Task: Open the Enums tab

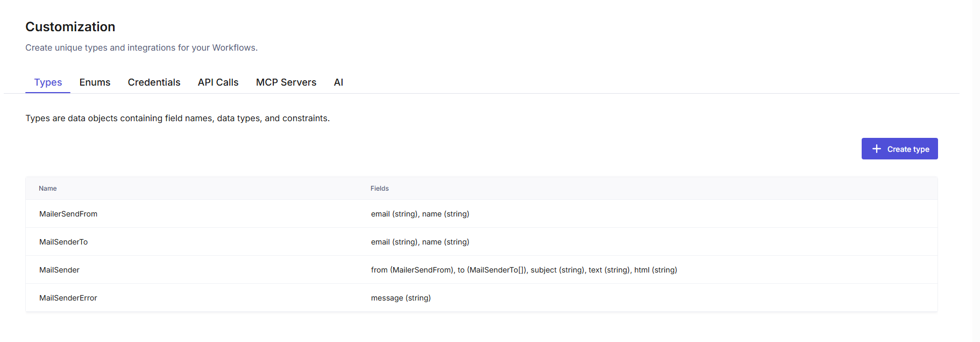Action: tap(95, 82)
